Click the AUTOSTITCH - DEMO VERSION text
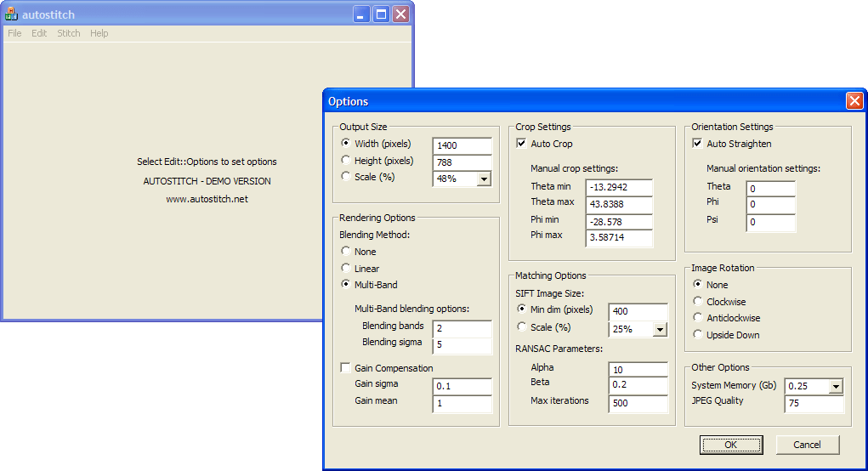The width and height of the screenshot is (868, 471). [x=207, y=181]
